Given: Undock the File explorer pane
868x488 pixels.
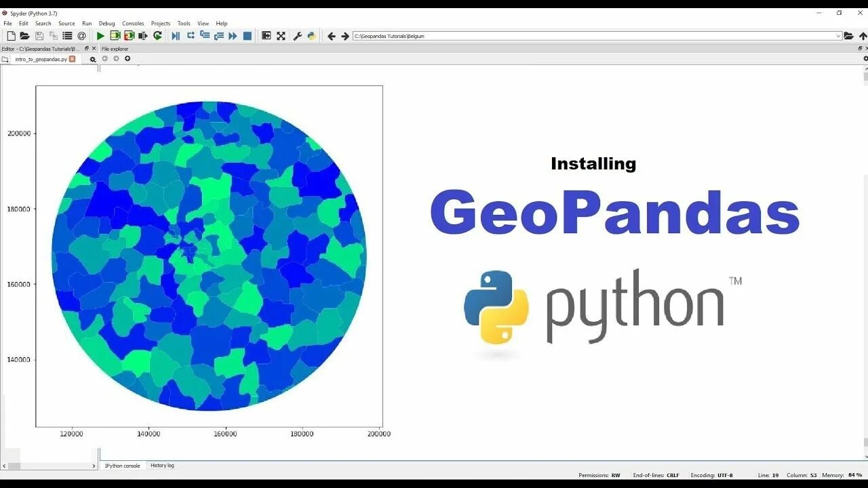Looking at the screenshot, I should pos(860,48).
